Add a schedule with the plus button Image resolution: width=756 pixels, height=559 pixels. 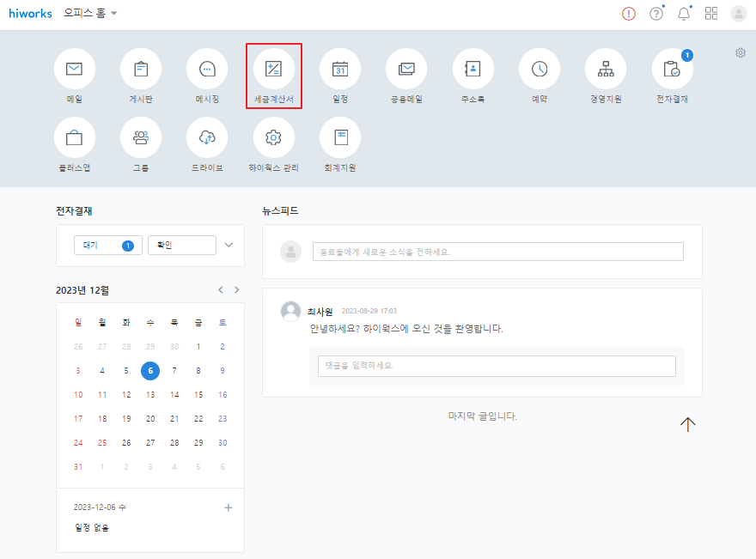[229, 507]
